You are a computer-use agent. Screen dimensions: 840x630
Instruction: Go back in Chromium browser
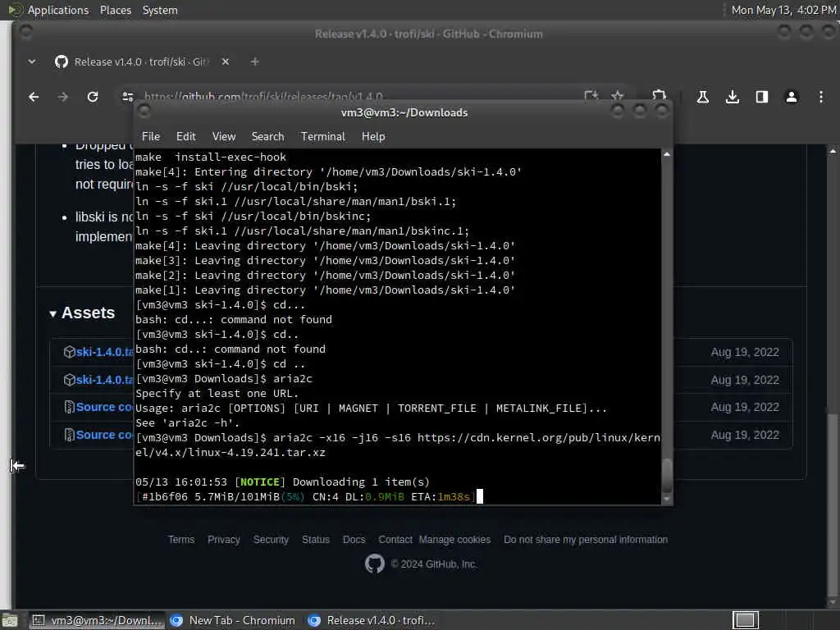click(34, 97)
